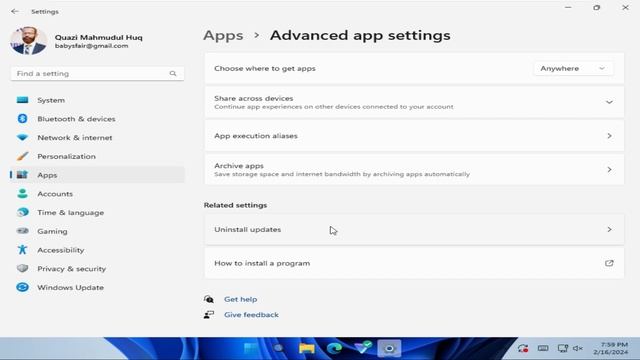Click the Get help headset icon
This screenshot has width=640, height=360.
(x=209, y=299)
